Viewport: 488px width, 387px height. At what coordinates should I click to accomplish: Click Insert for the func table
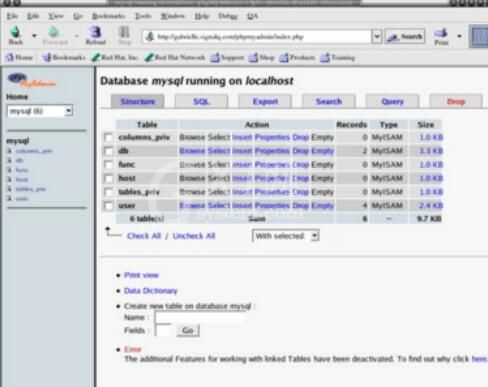click(242, 165)
